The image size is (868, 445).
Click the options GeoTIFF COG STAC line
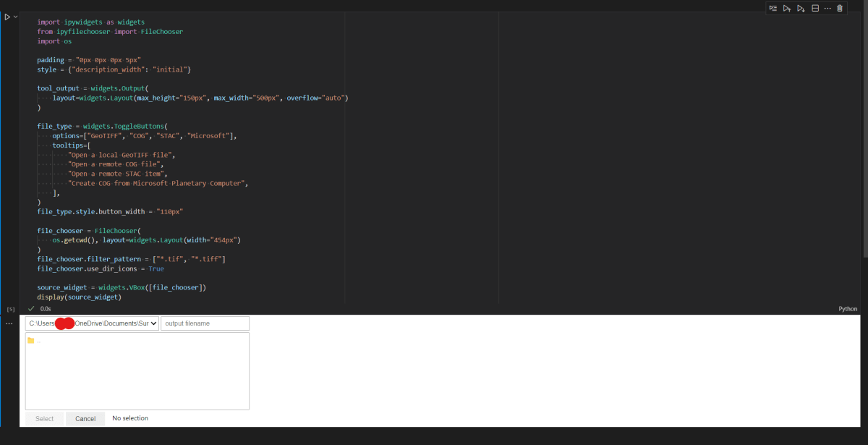(x=145, y=136)
